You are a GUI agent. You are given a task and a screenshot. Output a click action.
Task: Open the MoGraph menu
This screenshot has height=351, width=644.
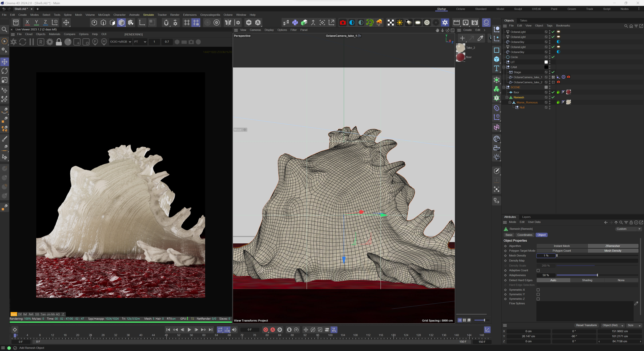tap(104, 15)
